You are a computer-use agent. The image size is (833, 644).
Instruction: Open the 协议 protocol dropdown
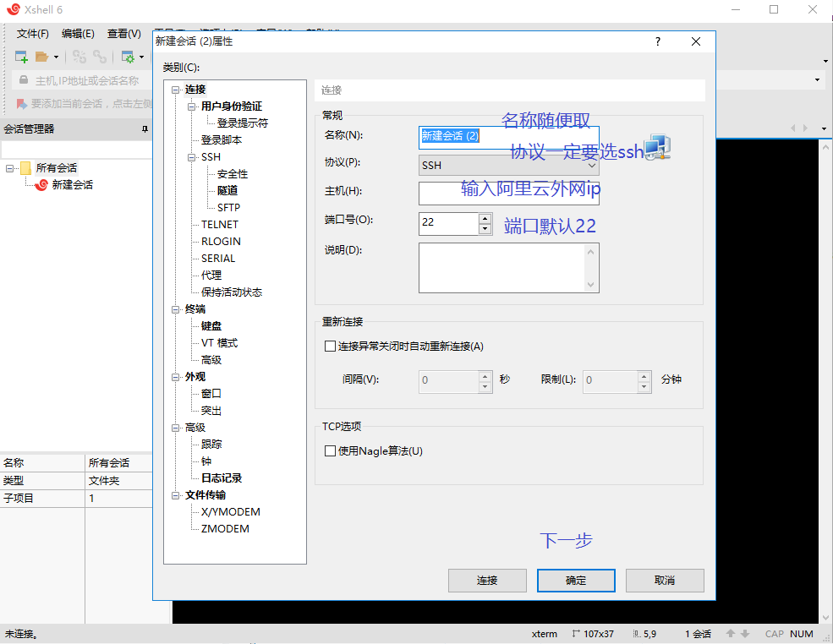[x=594, y=165]
